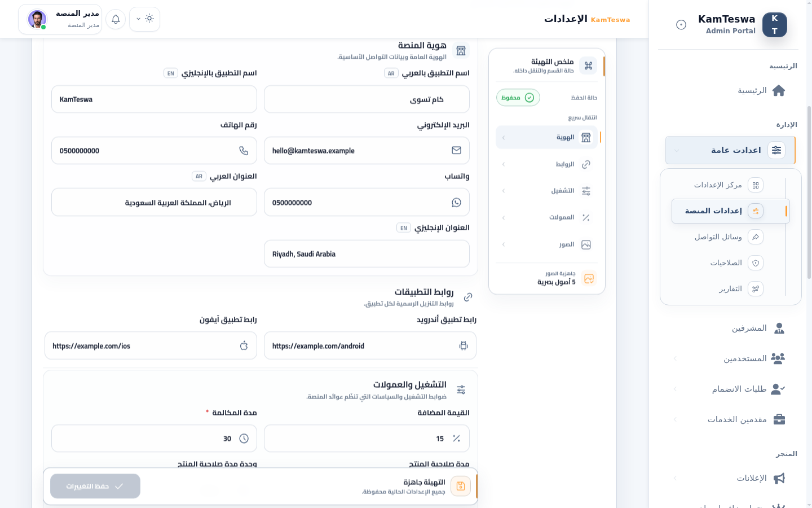812x508 pixels.
Task: Open the theme sun icon dropdown
Action: point(144,19)
